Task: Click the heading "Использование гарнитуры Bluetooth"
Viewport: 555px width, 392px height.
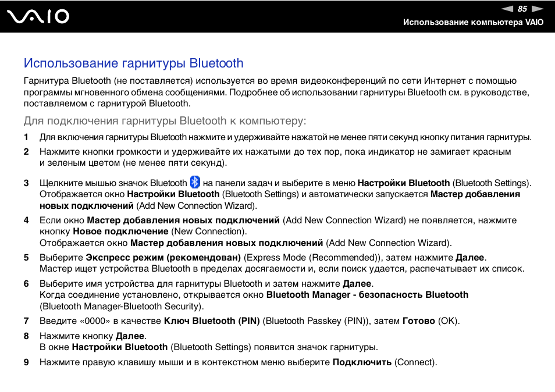Action: [x=133, y=63]
